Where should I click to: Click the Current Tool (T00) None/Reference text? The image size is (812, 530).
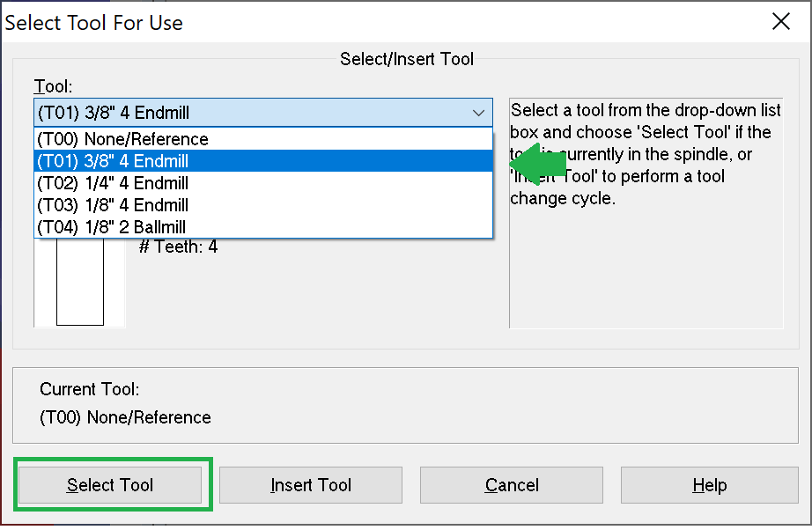tap(125, 417)
